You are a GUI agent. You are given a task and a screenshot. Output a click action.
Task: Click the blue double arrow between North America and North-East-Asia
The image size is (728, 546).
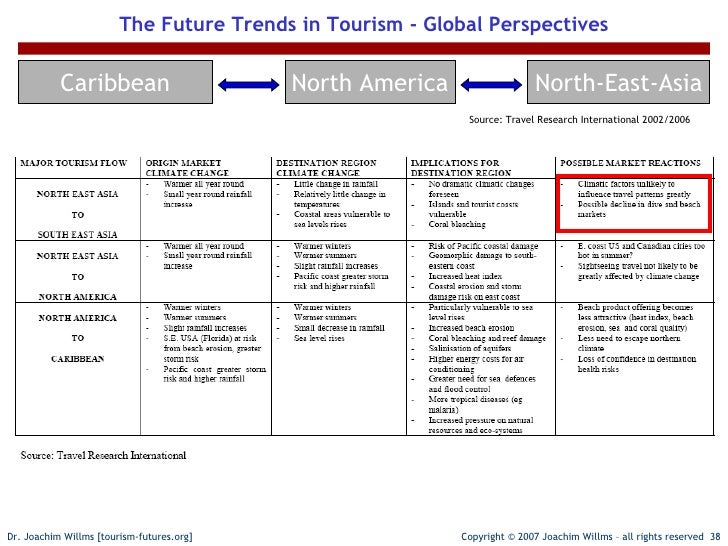tap(491, 85)
